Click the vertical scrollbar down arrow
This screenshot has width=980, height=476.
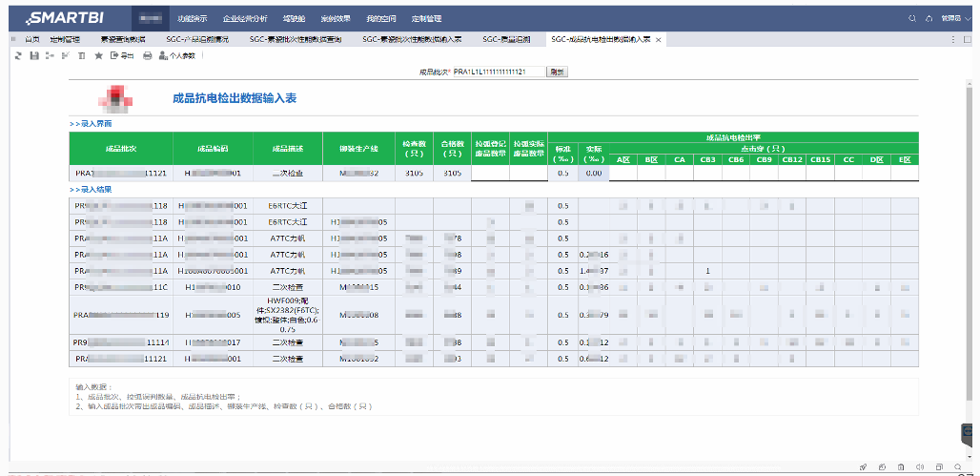point(970,456)
